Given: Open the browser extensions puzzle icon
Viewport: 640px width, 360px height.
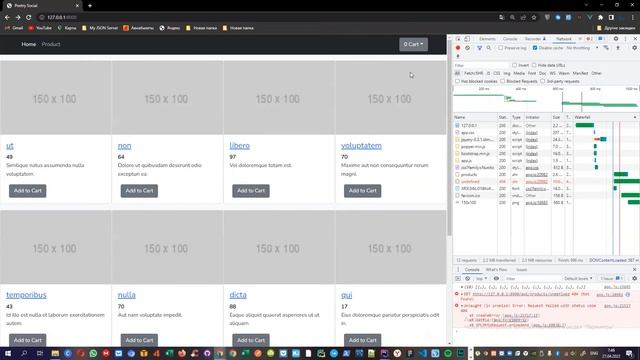Looking at the screenshot, I should tap(600, 17).
